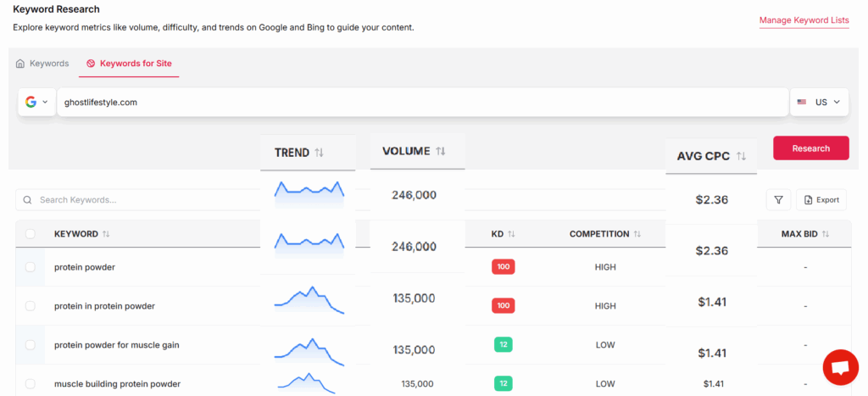Click the "protein powder for muscle gain" keyword

117,344
